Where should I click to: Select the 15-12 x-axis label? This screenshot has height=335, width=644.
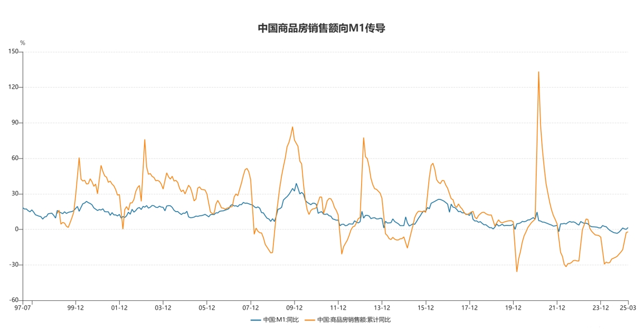[426, 307]
